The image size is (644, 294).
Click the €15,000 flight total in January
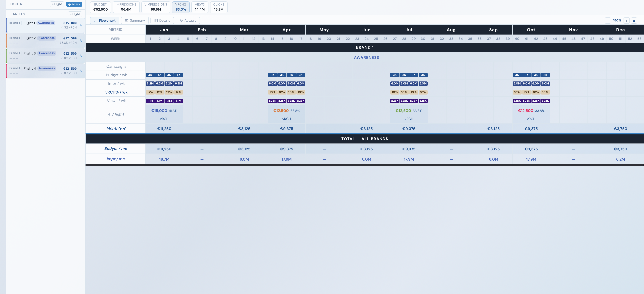coord(159,111)
